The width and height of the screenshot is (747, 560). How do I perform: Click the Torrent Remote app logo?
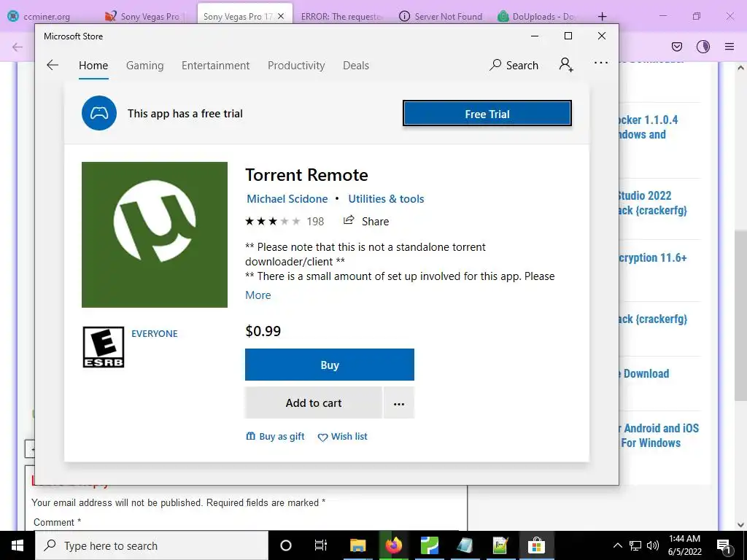155,235
